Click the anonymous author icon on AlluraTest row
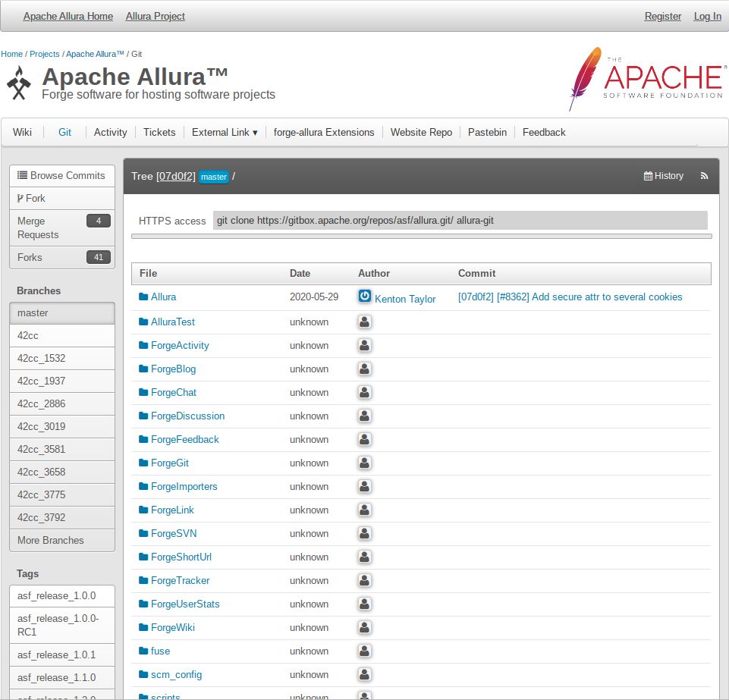 pyautogui.click(x=364, y=322)
